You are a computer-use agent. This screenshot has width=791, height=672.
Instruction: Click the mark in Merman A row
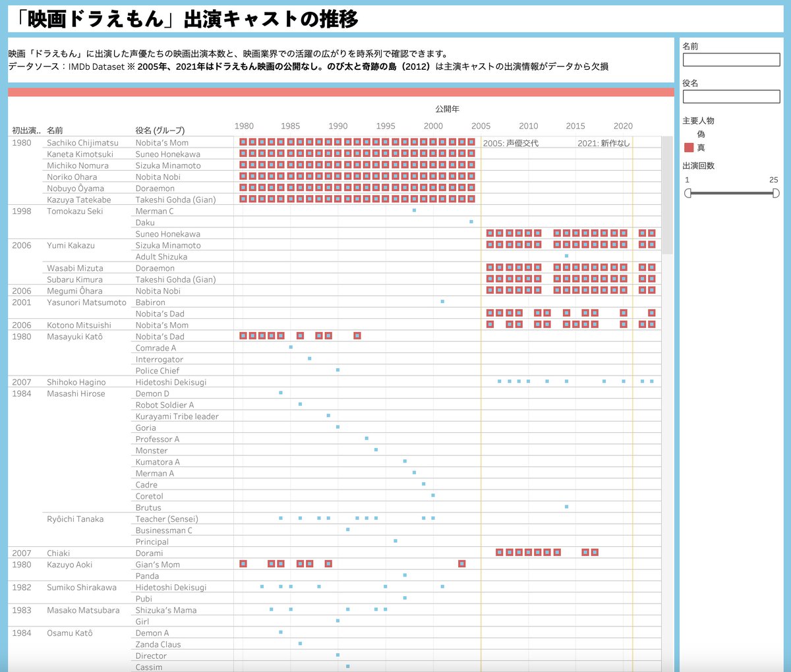414,472
